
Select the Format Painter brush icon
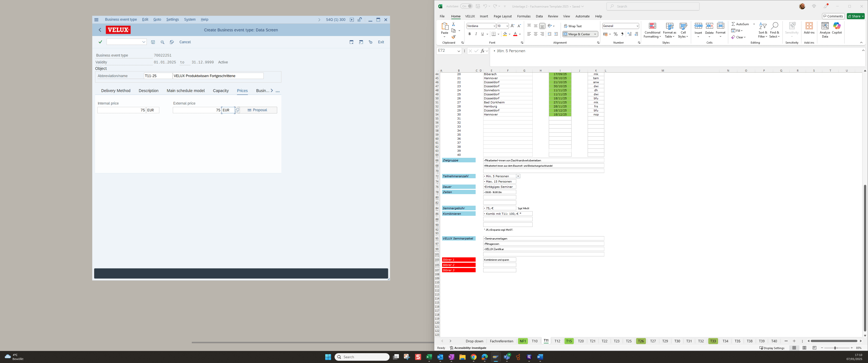pos(453,37)
